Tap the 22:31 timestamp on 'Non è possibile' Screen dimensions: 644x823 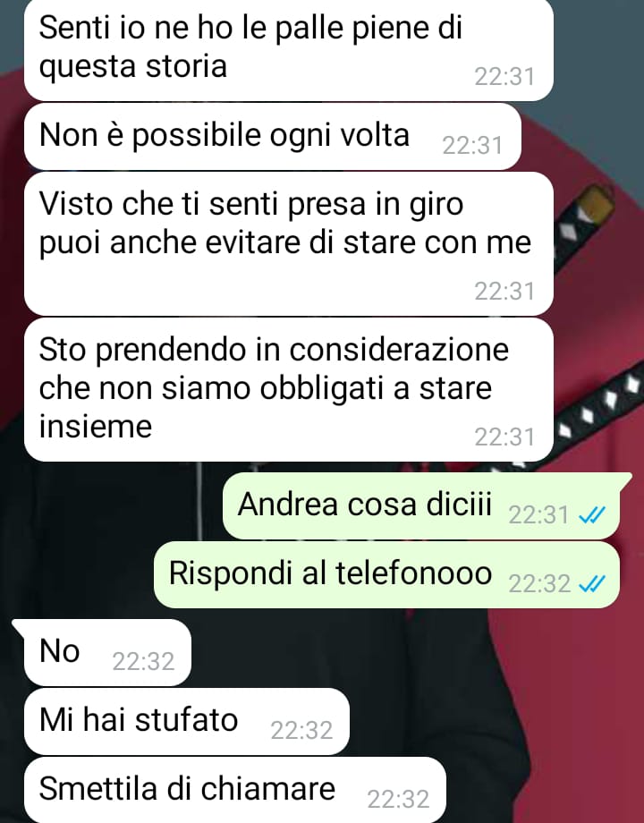[472, 146]
